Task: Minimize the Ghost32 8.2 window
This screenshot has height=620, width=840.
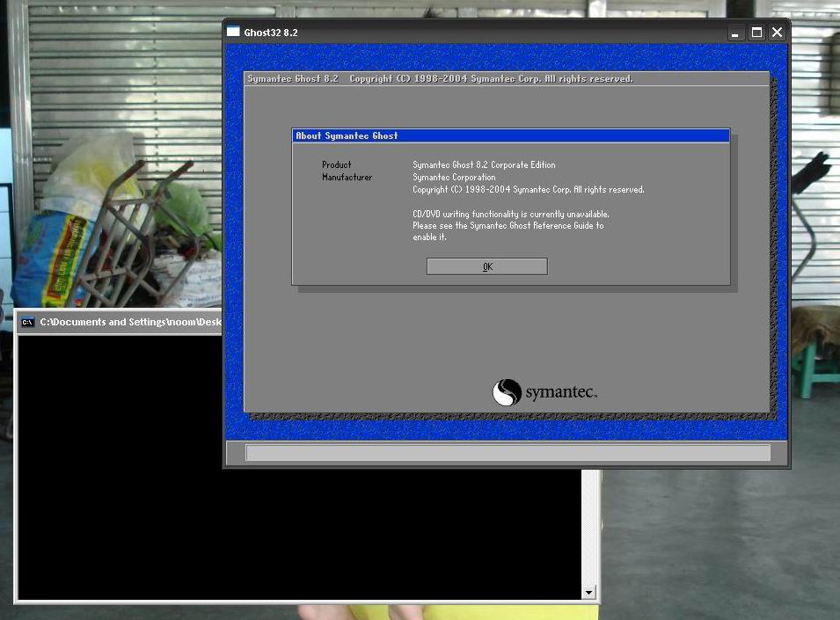Action: coord(735,33)
